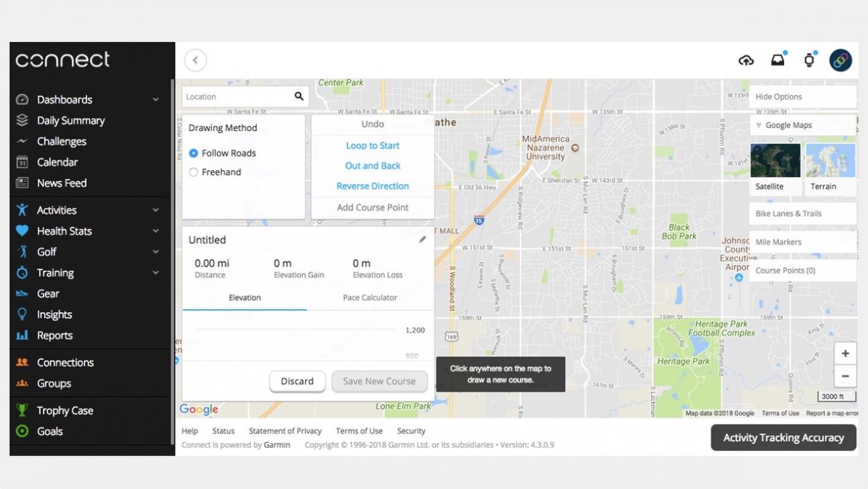
Task: Select the Satellite map thumbnail
Action: tap(775, 168)
